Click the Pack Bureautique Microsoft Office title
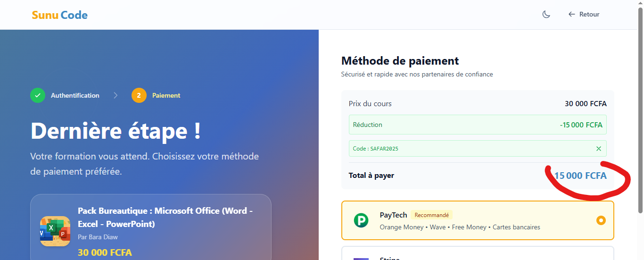This screenshot has width=644, height=260. (165, 218)
